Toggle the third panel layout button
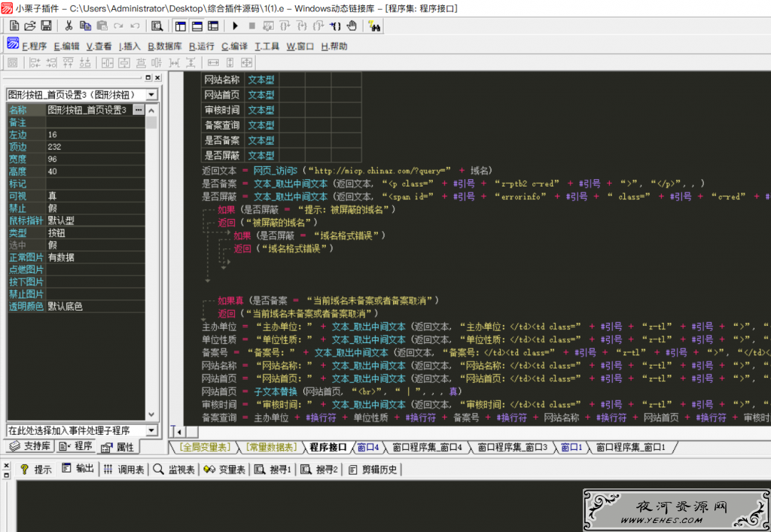 pos(213,26)
